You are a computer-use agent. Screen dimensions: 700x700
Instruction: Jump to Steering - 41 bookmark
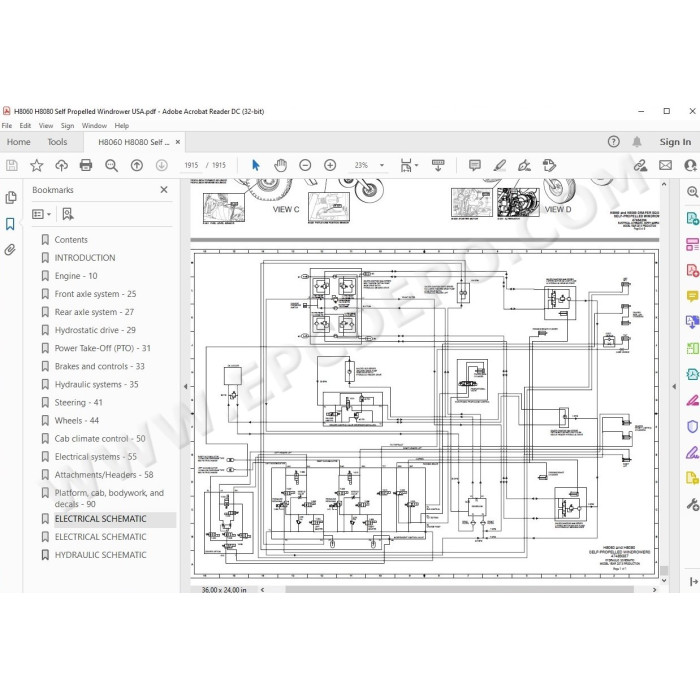pos(79,402)
